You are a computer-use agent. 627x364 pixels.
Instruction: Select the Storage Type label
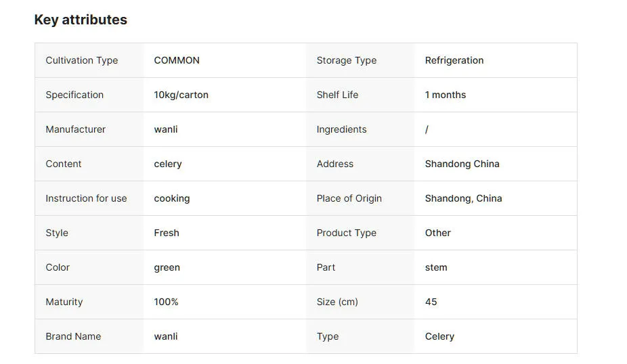[346, 60]
